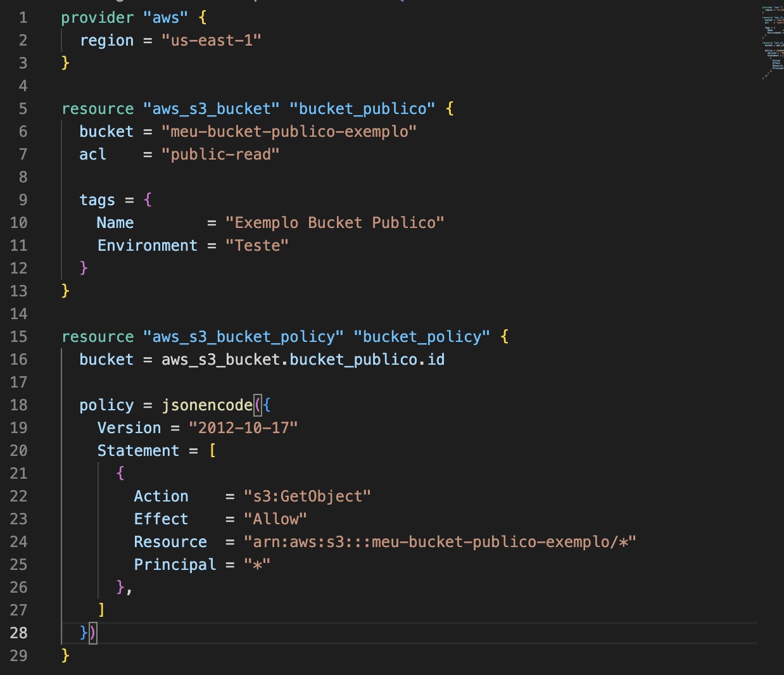Click line number 18 in gutter
This screenshot has width=784, height=675.
19,405
